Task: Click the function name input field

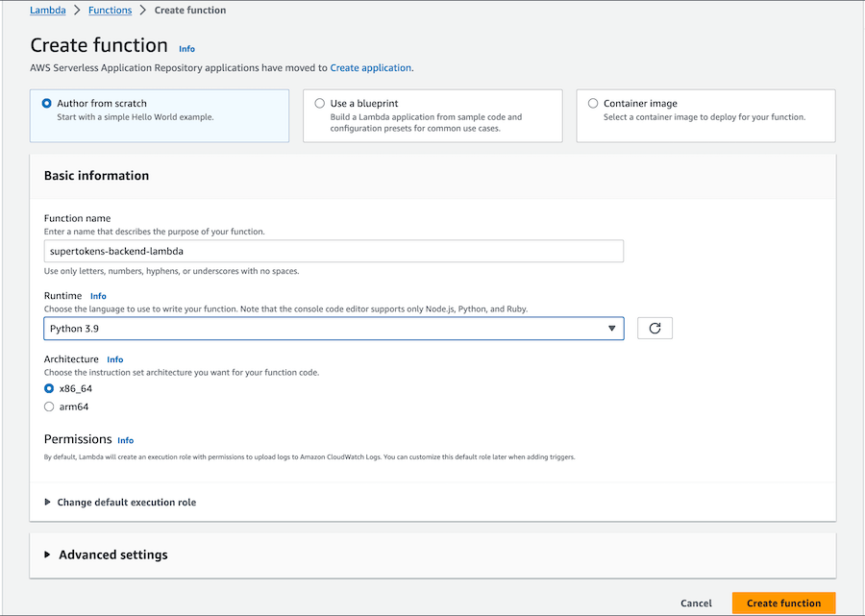Action: tap(334, 251)
